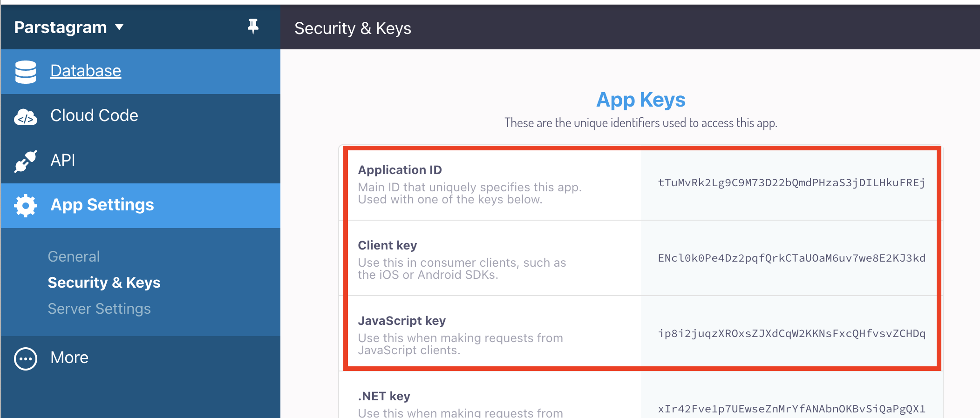This screenshot has width=980, height=418.
Task: Open the More menu item
Action: click(69, 357)
